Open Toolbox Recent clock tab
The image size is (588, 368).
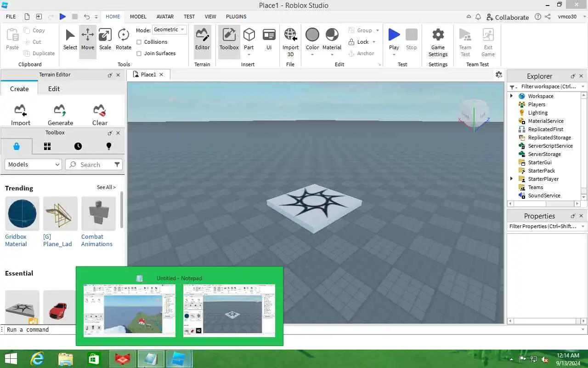point(78,146)
